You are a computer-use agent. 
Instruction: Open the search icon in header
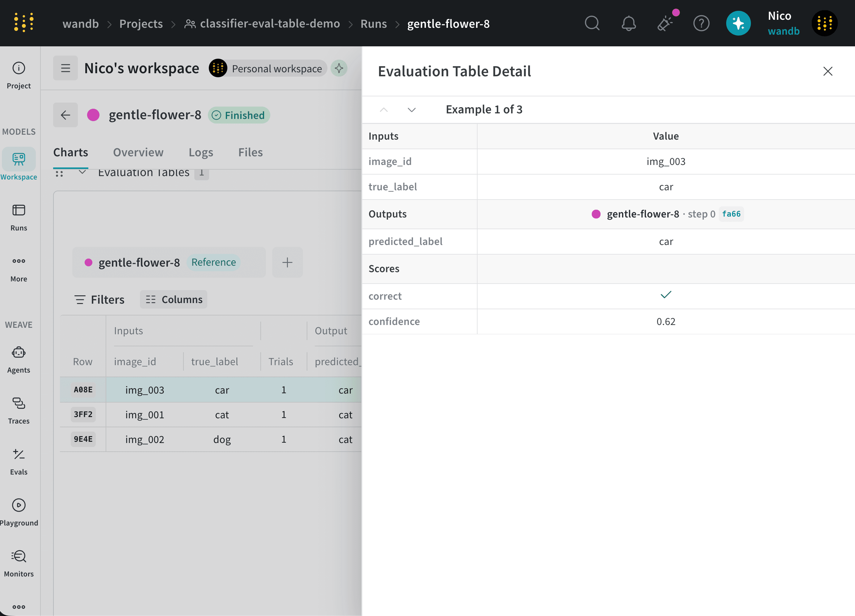click(592, 23)
